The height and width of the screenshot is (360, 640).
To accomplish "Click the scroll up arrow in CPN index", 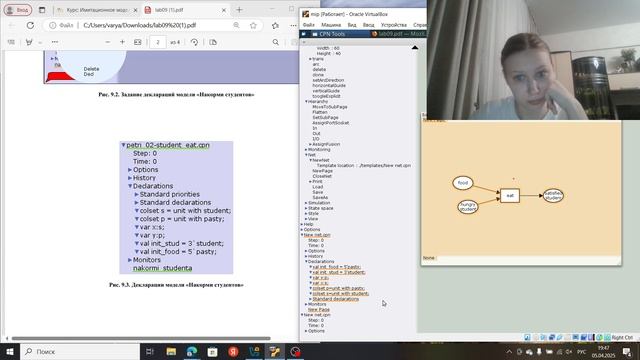I will (415, 48).
